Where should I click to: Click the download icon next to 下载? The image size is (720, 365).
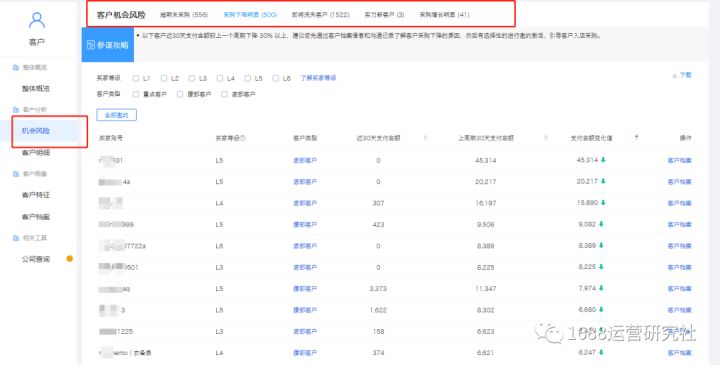(x=675, y=75)
